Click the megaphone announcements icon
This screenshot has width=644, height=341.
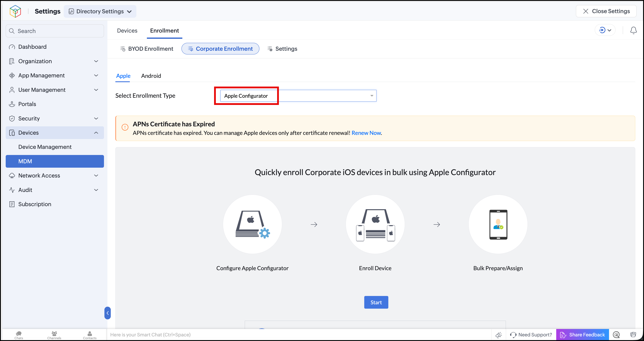(x=499, y=335)
